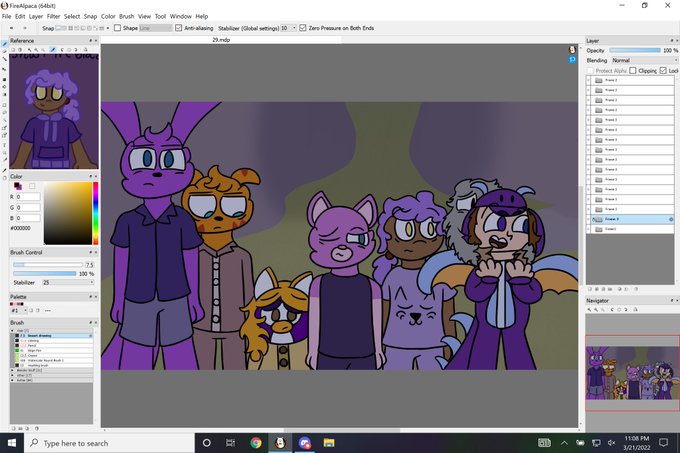Screen dimensions: 680x453
Task: Open the View menu
Action: 144,16
